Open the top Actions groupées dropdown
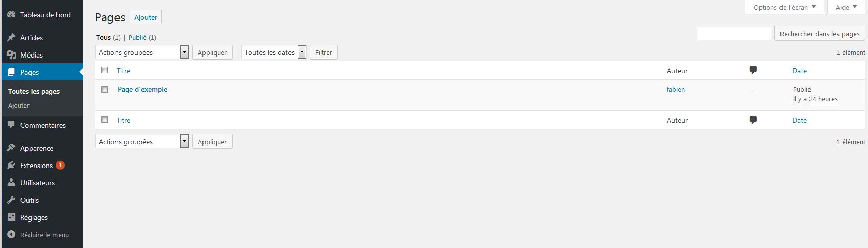This screenshot has height=248, width=868. pos(142,52)
